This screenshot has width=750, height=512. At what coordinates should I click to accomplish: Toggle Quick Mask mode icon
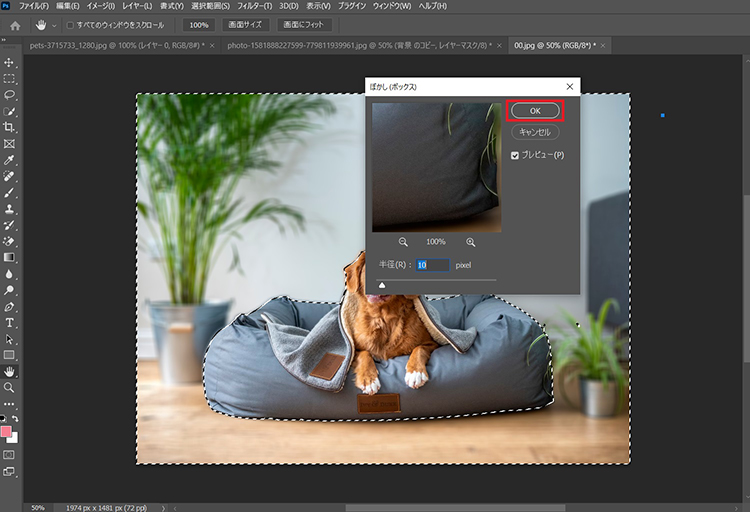[x=9, y=455]
